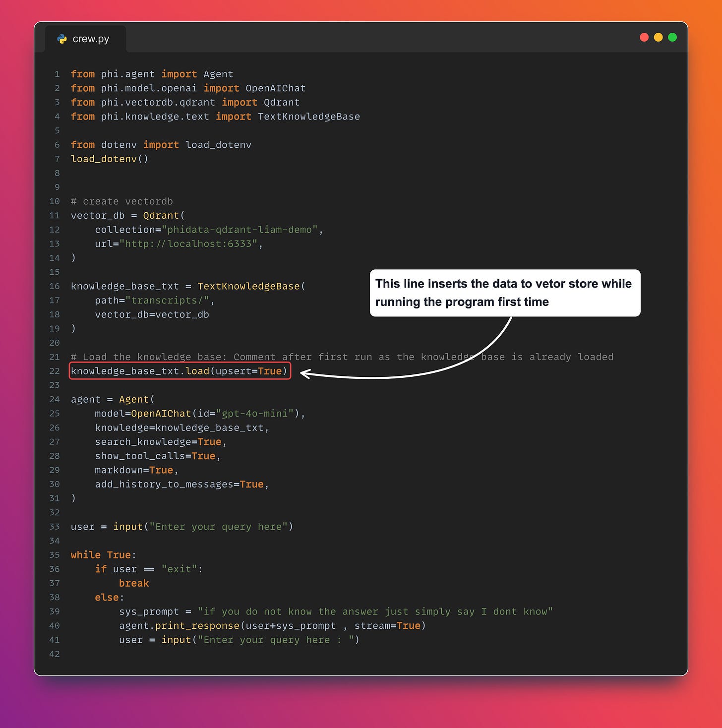Click 'if user == "exit":' on line 36
Viewport: 722px width, 728px height.
[x=149, y=569]
